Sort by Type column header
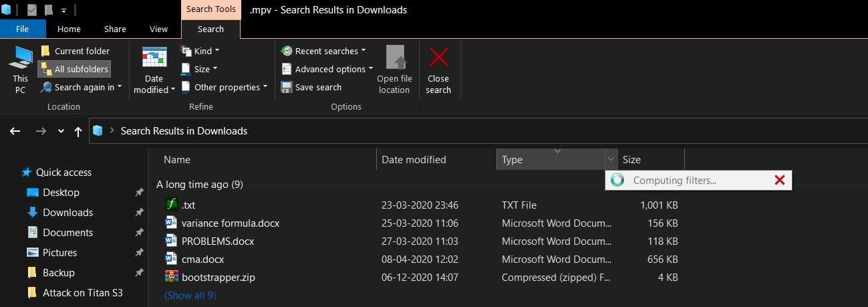 tap(550, 160)
